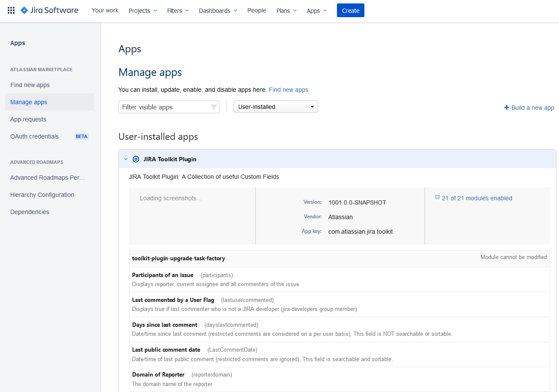Click the app key com.atlassian.jira.toolkit

[361, 232]
